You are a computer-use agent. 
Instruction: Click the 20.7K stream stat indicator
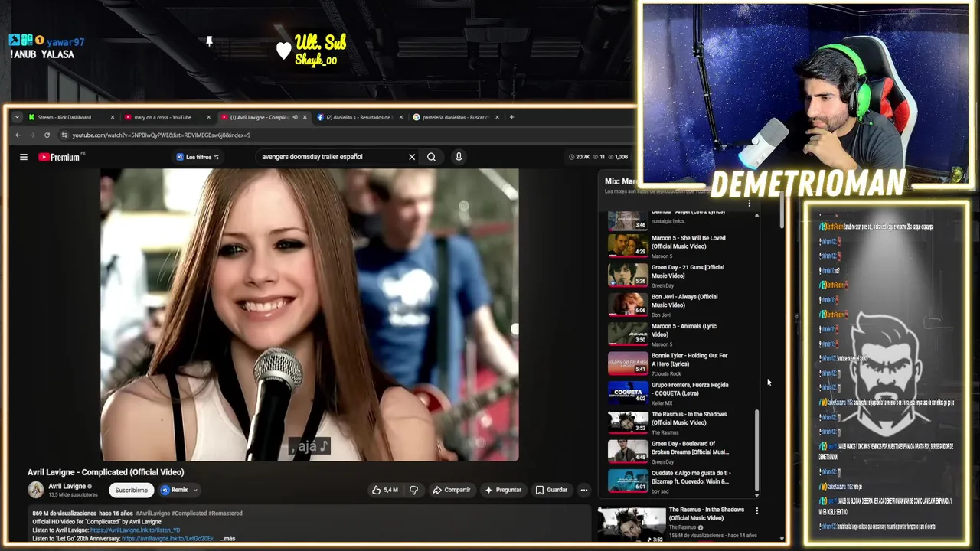pyautogui.click(x=580, y=157)
